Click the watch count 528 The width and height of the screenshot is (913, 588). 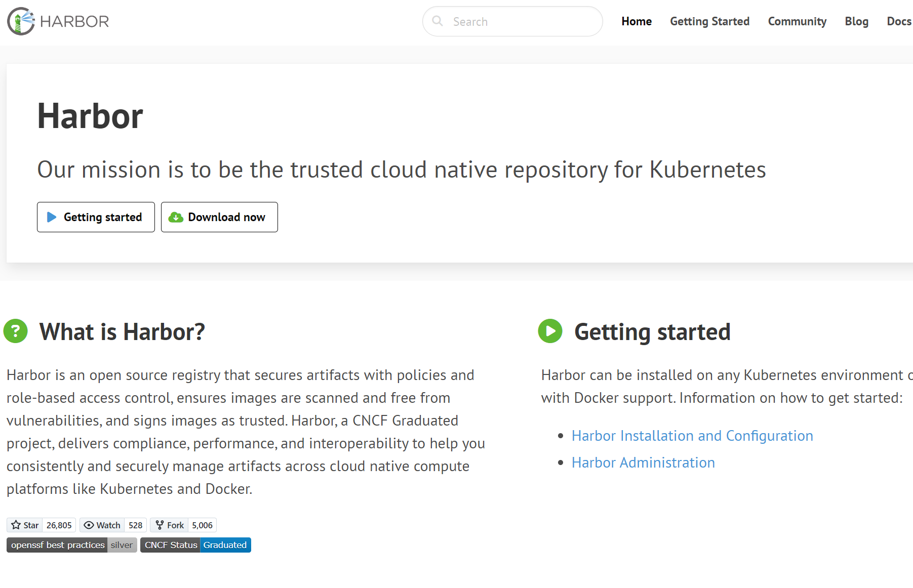pos(136,525)
